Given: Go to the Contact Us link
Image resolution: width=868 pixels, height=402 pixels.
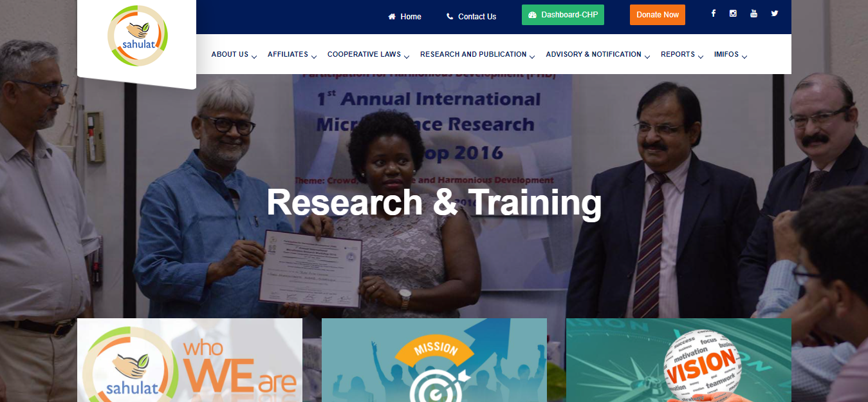Looking at the screenshot, I should pyautogui.click(x=477, y=17).
